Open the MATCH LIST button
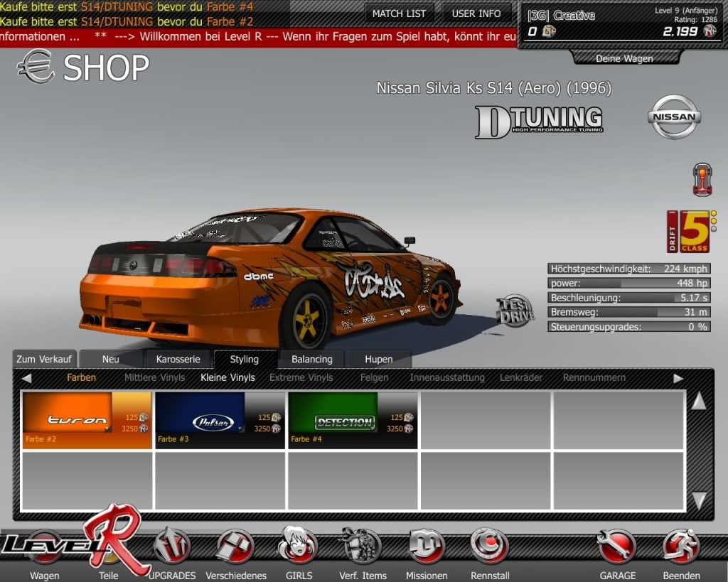 [x=399, y=14]
